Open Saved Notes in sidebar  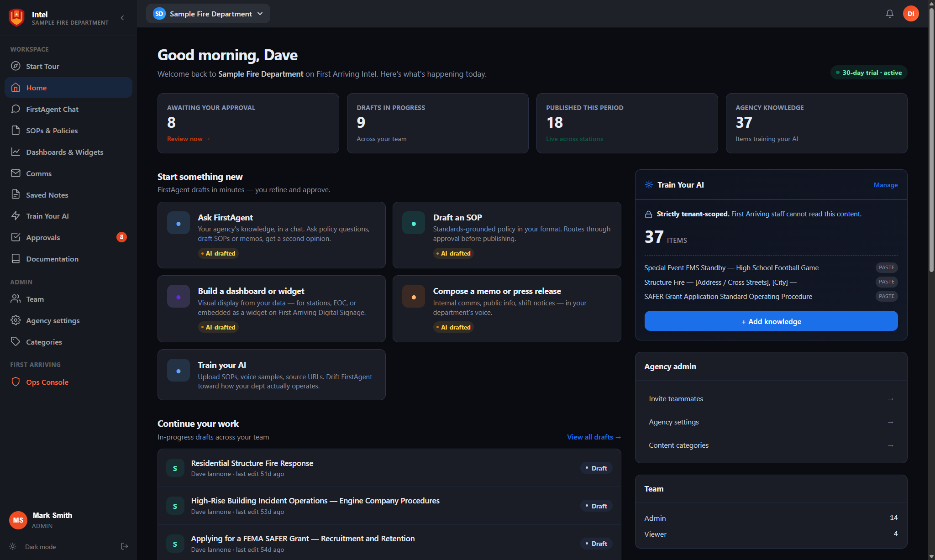point(68,195)
